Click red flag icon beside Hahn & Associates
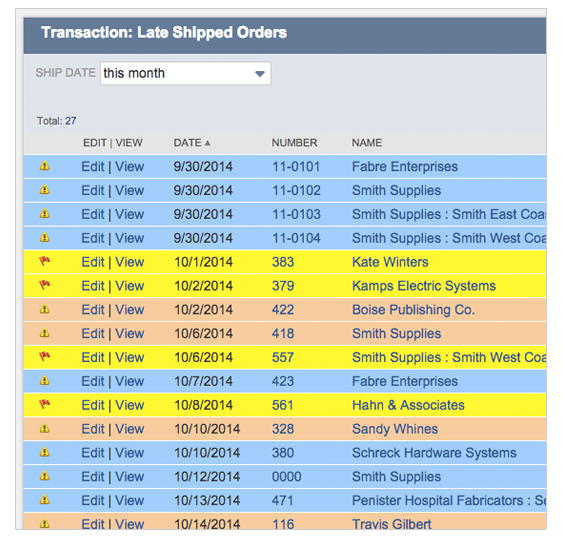 point(44,404)
